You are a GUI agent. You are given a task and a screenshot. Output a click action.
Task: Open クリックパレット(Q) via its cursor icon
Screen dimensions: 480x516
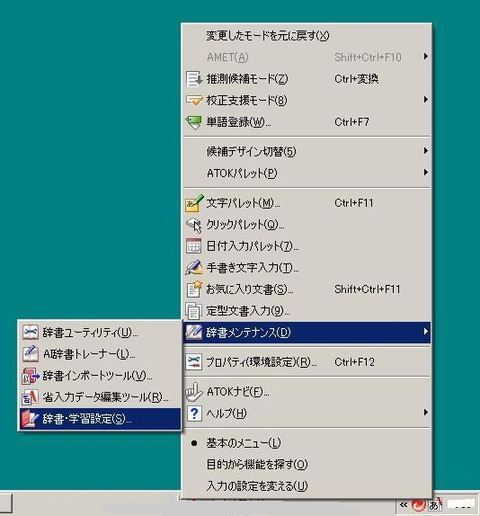pos(194,225)
